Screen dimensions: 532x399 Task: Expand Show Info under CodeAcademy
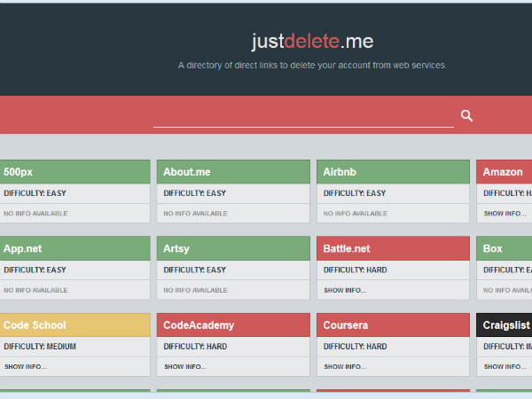185,366
